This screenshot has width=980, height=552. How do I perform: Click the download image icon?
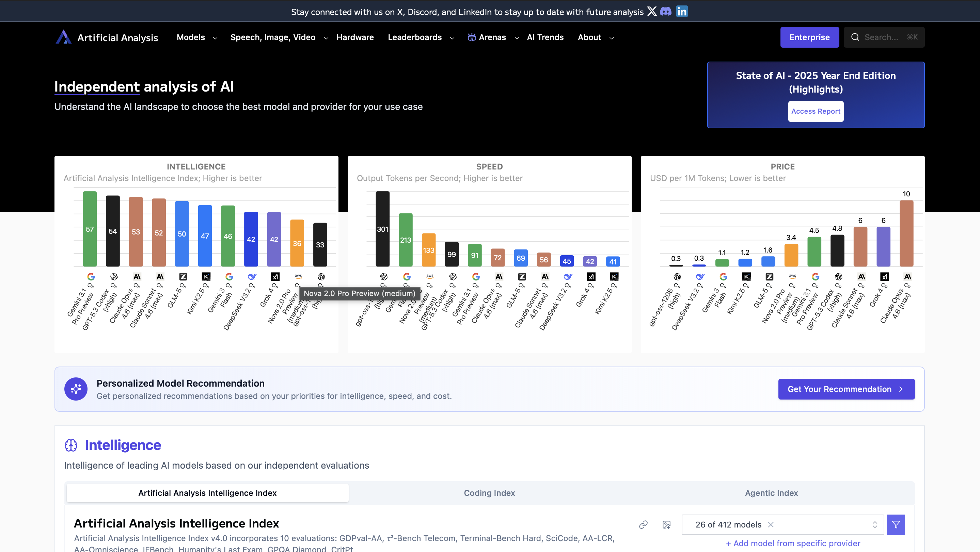[x=666, y=525]
